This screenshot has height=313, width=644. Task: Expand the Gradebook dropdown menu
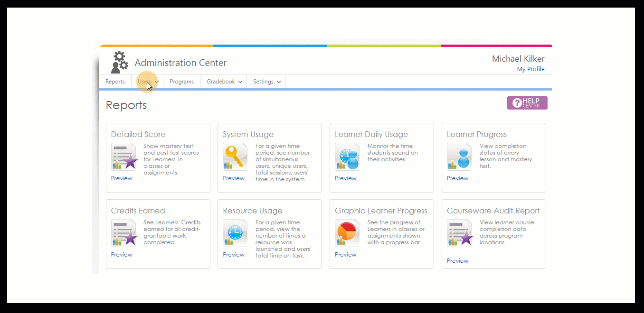pyautogui.click(x=224, y=82)
